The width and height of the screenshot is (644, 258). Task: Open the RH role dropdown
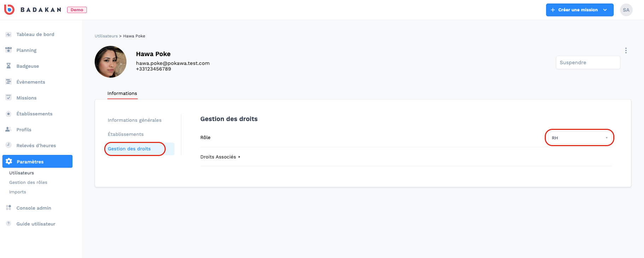click(x=580, y=138)
